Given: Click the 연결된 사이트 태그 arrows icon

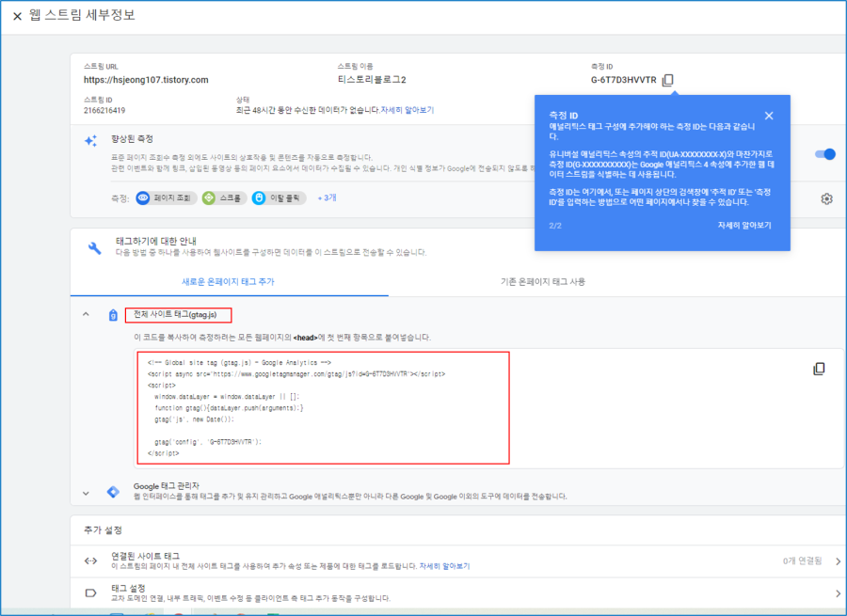Looking at the screenshot, I should pyautogui.click(x=90, y=561).
